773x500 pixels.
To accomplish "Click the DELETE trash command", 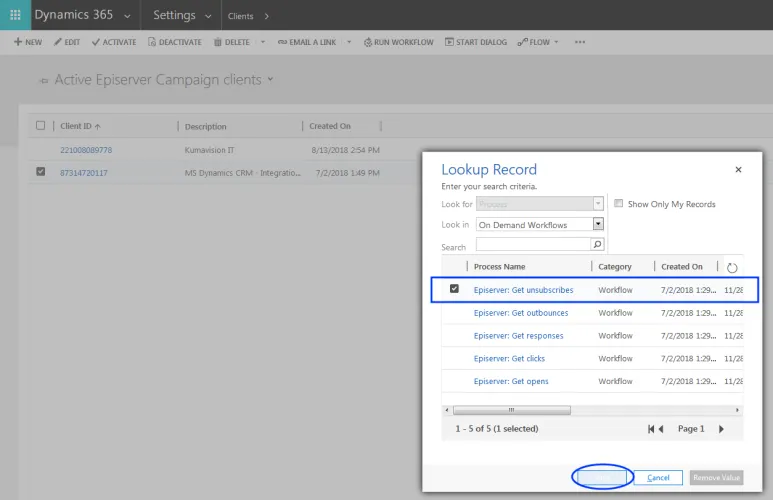I will tap(232, 42).
